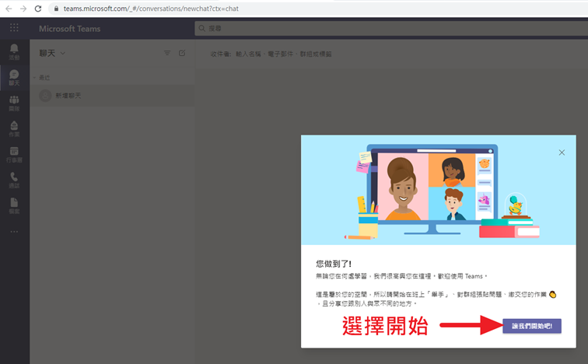The width and height of the screenshot is (588, 364).
Task: Open the Files (檔案) sidebar icon
Action: pos(14,206)
